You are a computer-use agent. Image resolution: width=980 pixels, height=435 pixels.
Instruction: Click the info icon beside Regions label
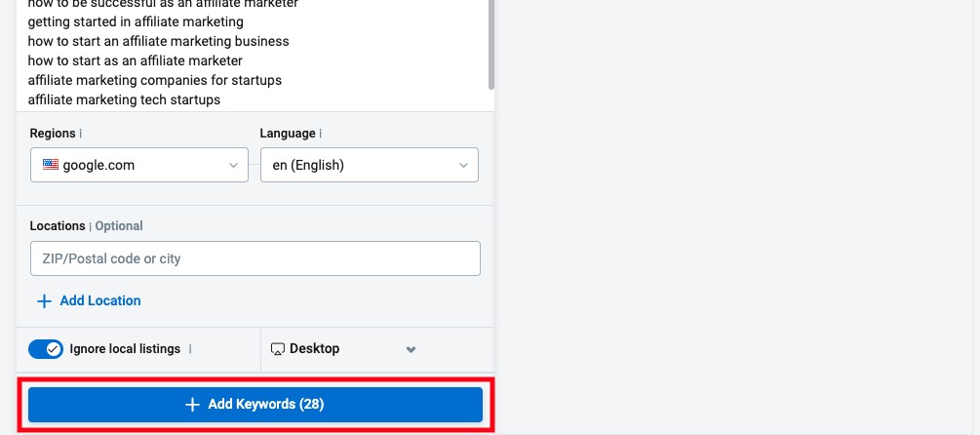click(x=81, y=134)
